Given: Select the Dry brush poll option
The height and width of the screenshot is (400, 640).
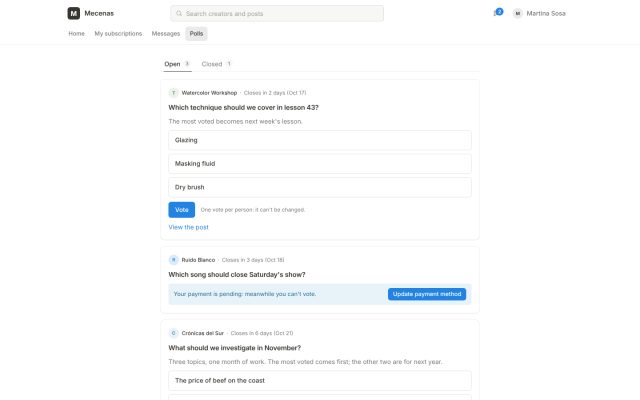Looking at the screenshot, I should 320,187.
